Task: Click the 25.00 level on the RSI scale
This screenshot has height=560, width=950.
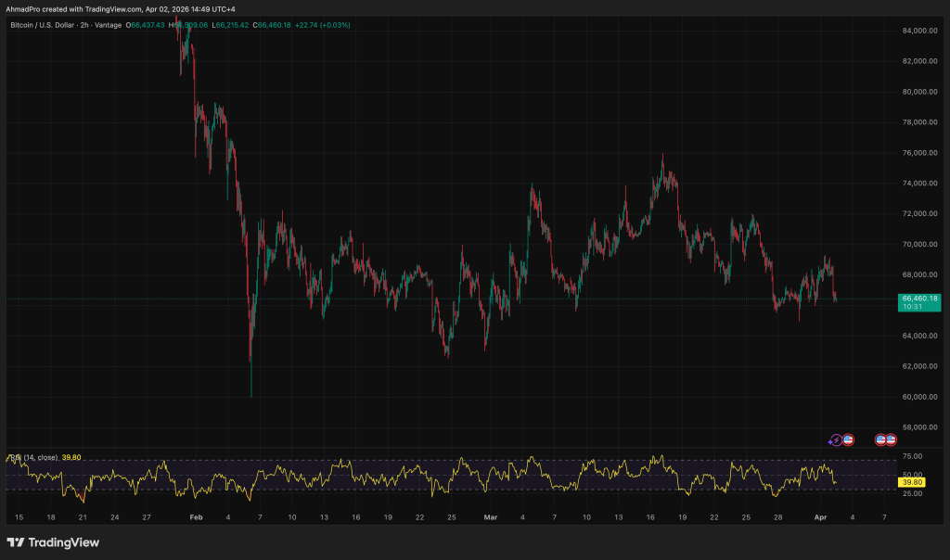Action: (x=911, y=493)
